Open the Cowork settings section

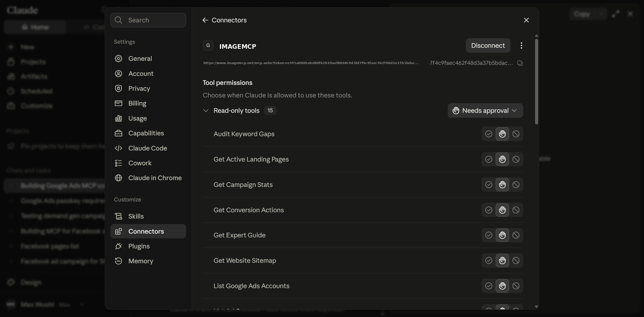tap(148, 163)
